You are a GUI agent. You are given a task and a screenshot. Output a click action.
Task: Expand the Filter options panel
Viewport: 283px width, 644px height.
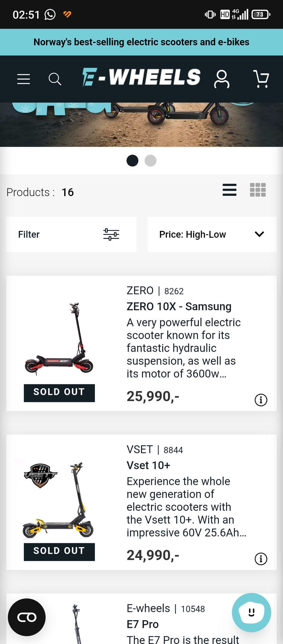71,234
